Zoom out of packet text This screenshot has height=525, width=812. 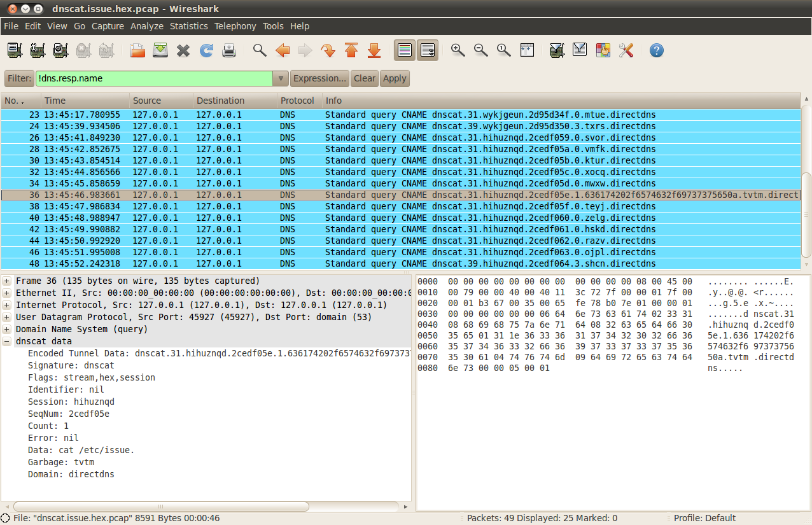coord(481,50)
